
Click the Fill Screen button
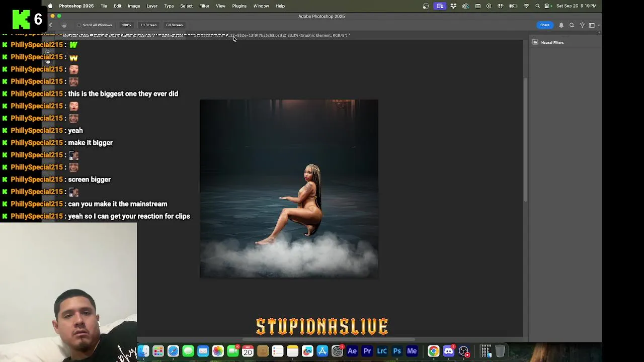click(175, 25)
